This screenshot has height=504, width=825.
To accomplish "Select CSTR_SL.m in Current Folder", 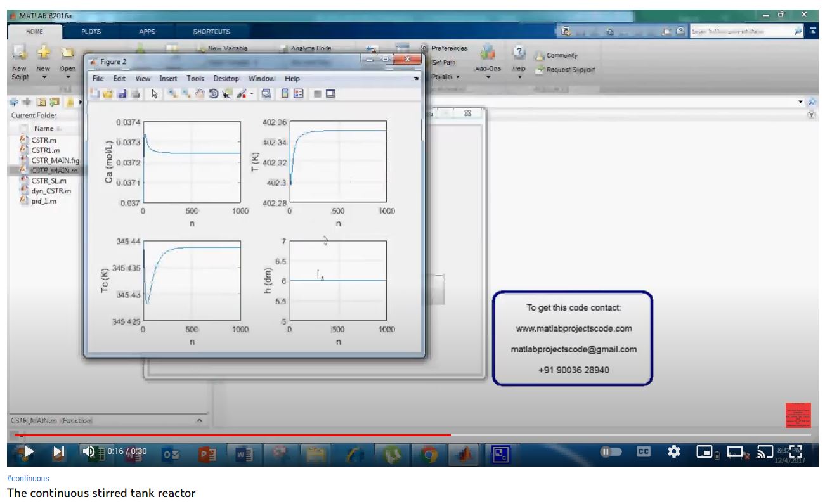I will 49,181.
